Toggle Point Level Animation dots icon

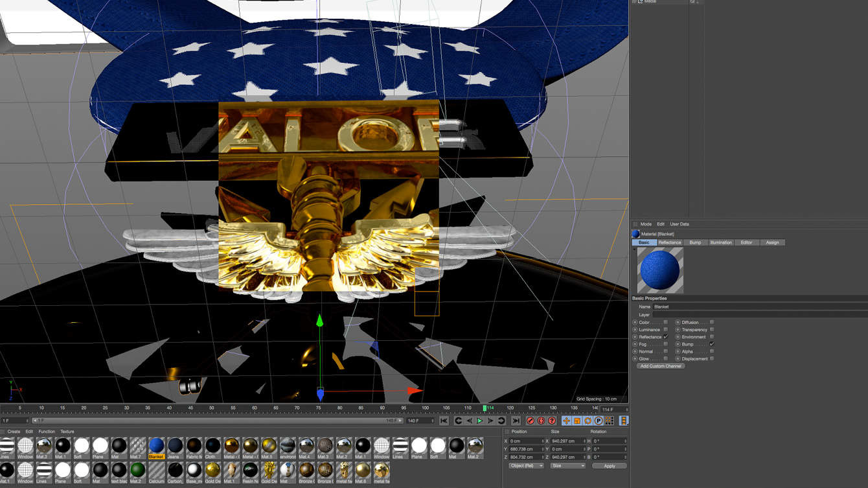point(610,421)
